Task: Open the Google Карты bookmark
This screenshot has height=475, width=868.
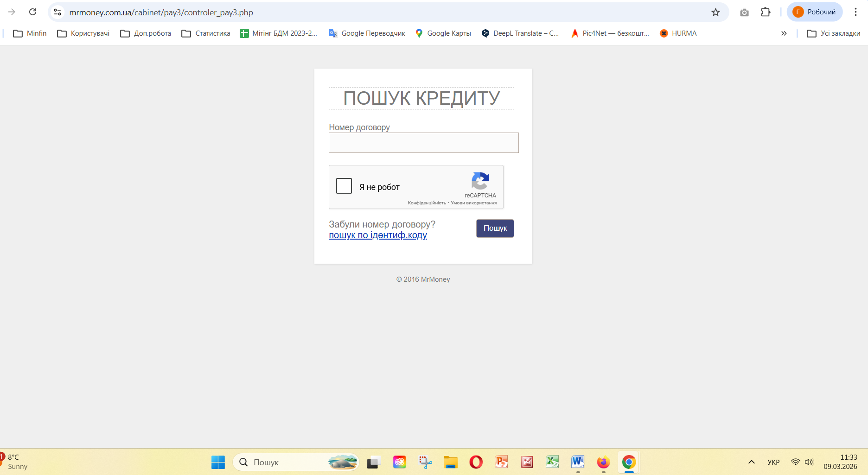Action: pos(443,33)
